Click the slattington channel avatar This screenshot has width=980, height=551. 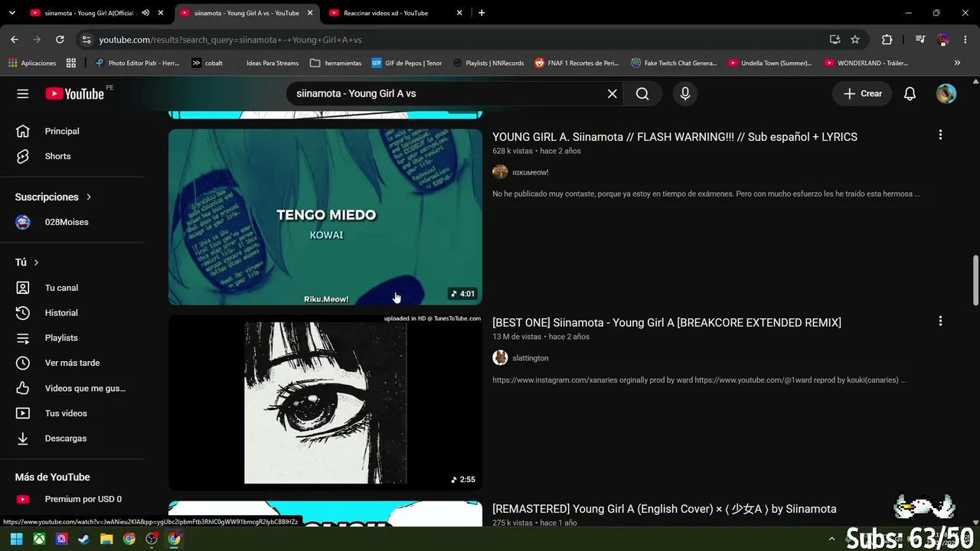(500, 357)
